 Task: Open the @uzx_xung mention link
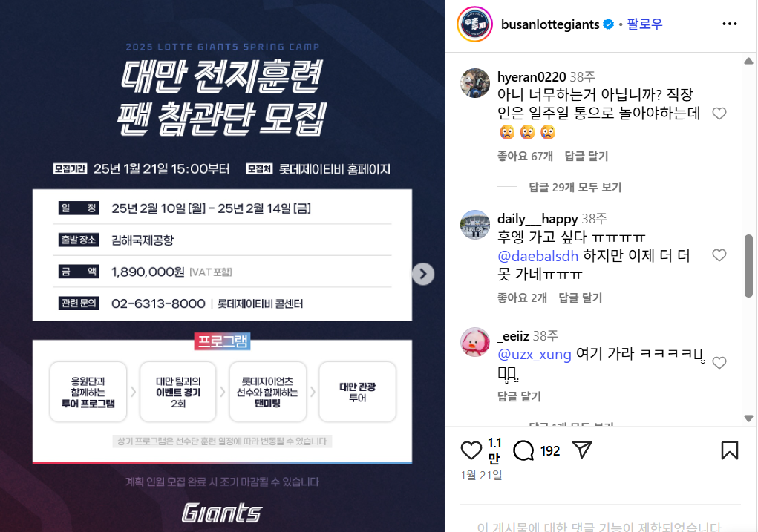[535, 354]
